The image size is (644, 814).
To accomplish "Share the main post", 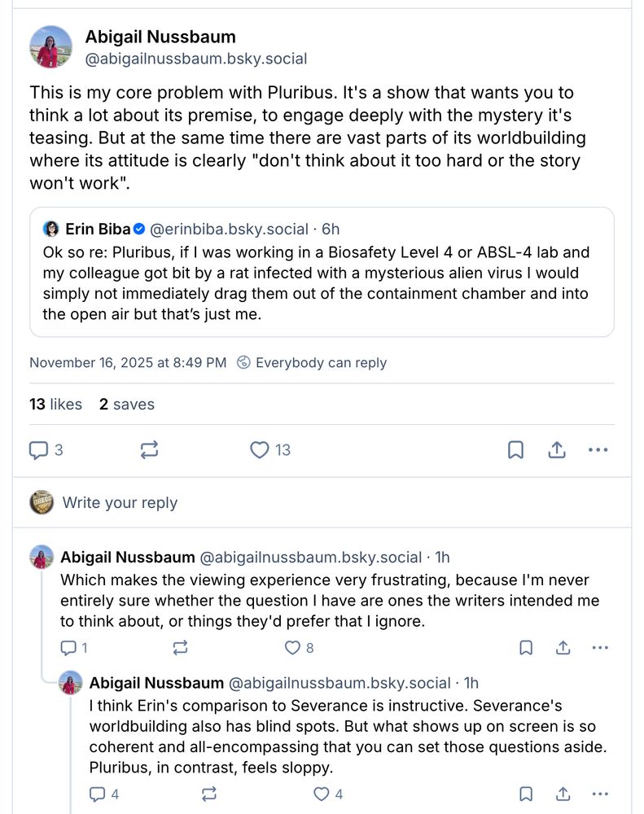I will tap(557, 450).
